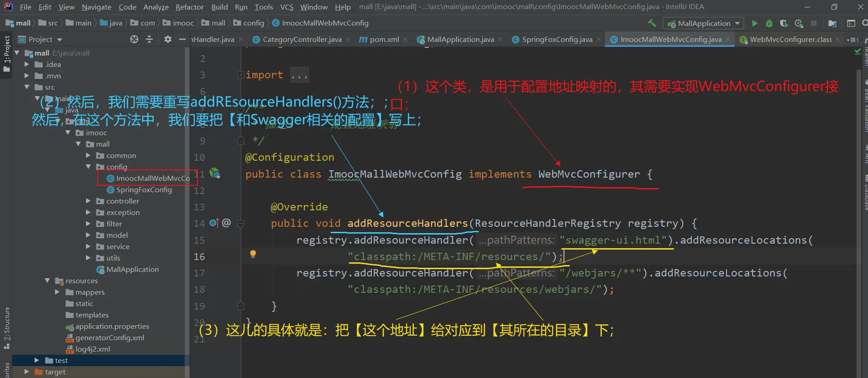Click the @ gutter icon on line 14

226,223
